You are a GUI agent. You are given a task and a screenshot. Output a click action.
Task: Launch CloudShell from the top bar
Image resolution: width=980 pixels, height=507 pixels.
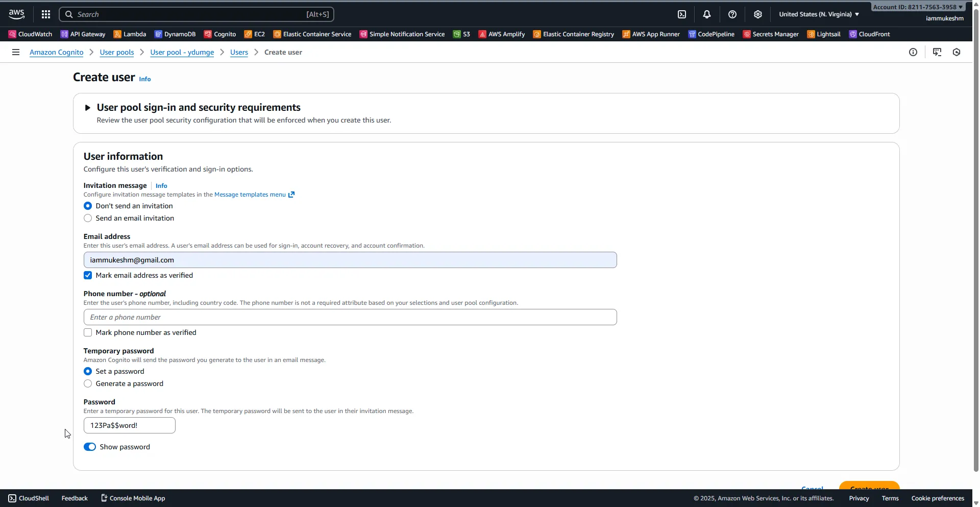point(682,14)
